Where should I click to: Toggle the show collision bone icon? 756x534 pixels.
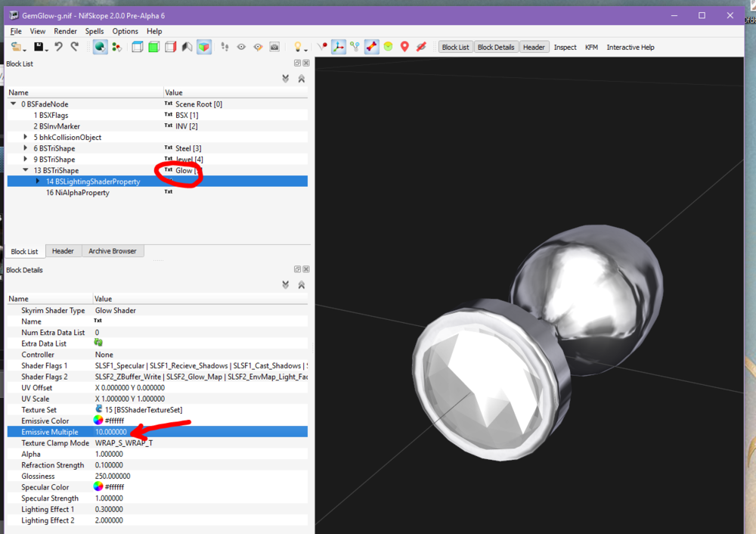coord(371,47)
